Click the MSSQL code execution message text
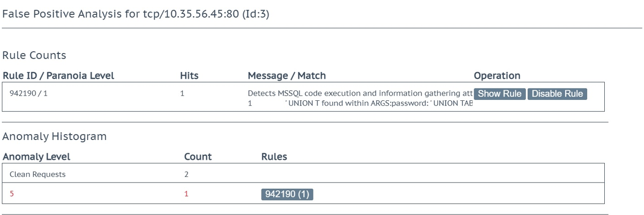Image resolution: width=644 pixels, height=215 pixels. point(360,94)
